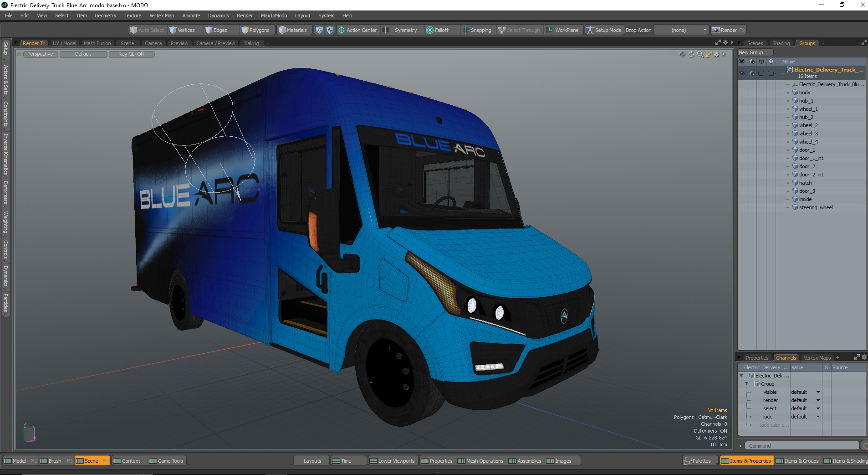The width and height of the screenshot is (868, 475).
Task: Click the first shield icon beside Materials
Action: (319, 30)
